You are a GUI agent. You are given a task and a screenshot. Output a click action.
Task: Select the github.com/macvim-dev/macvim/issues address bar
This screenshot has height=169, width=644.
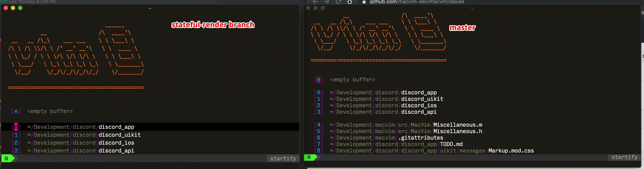pyautogui.click(x=417, y=2)
